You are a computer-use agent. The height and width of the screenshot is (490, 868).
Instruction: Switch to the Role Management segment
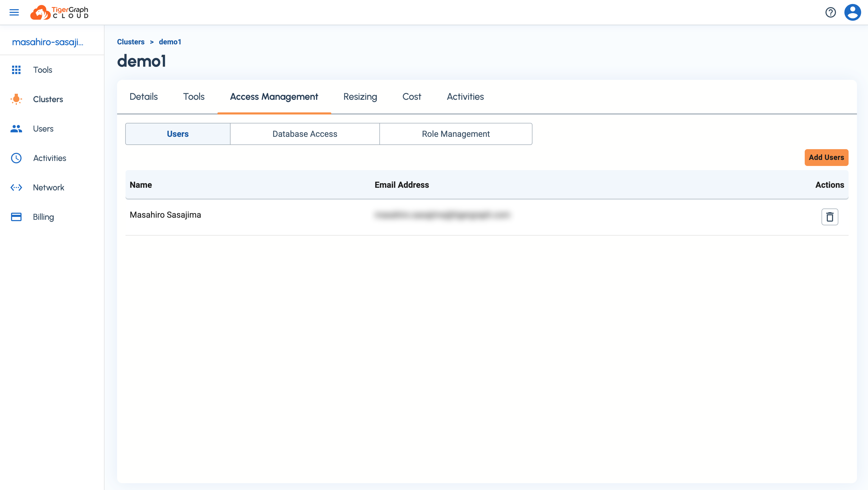[456, 134]
